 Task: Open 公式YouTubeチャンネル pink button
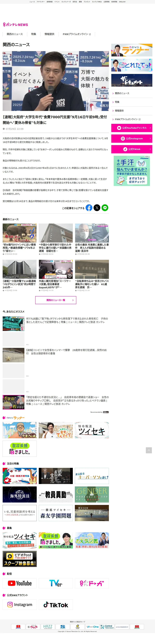[132, 128]
